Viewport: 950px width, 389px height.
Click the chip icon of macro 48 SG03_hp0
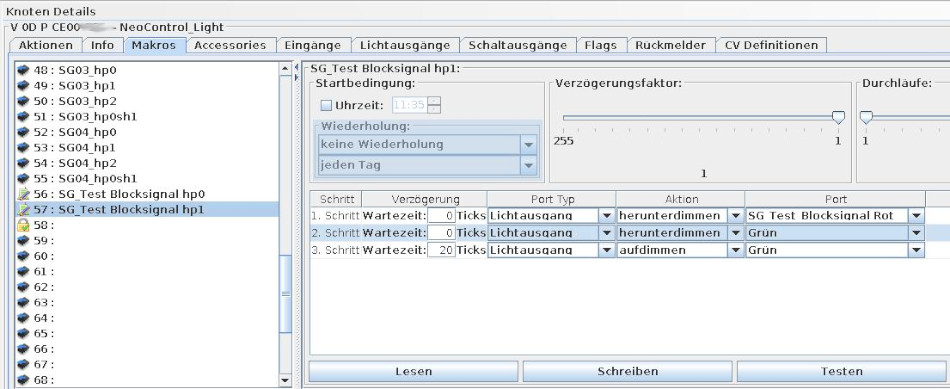tap(24, 70)
